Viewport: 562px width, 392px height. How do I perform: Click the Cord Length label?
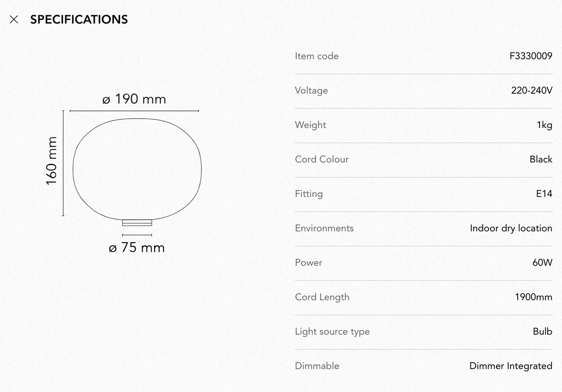(x=322, y=297)
